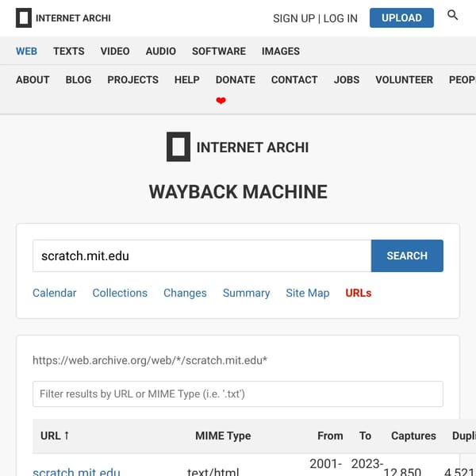Click the Upload button
476x476 pixels.
401,18
